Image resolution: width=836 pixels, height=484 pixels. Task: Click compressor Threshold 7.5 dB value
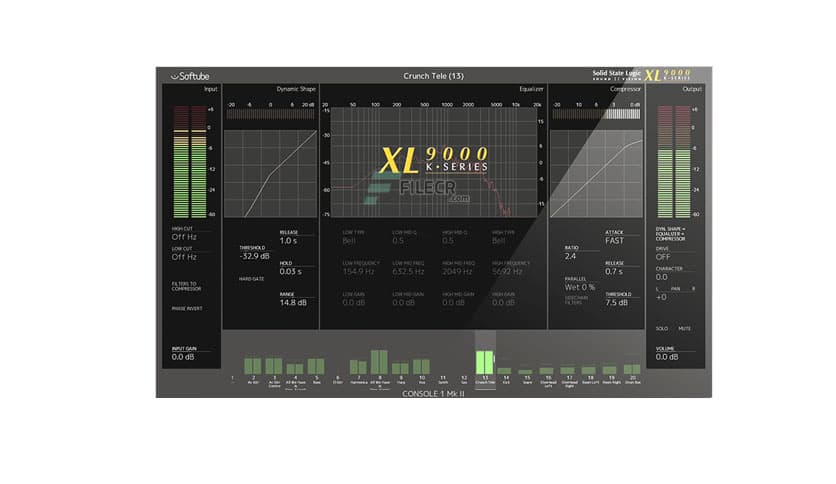(x=616, y=303)
